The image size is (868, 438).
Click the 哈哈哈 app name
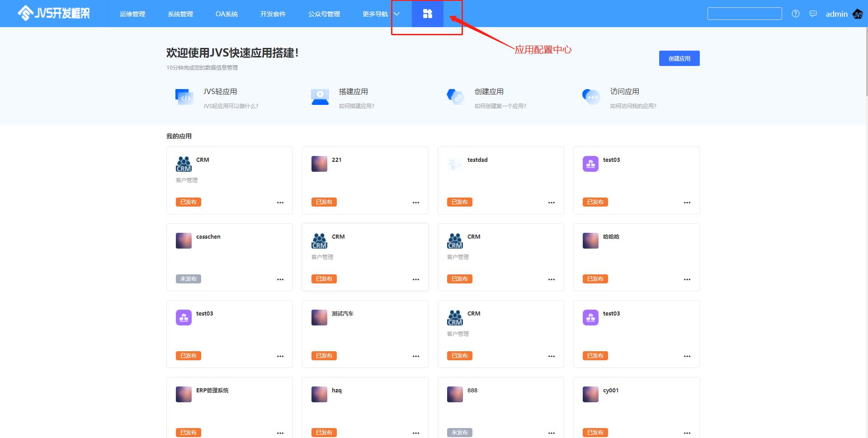[x=611, y=237]
